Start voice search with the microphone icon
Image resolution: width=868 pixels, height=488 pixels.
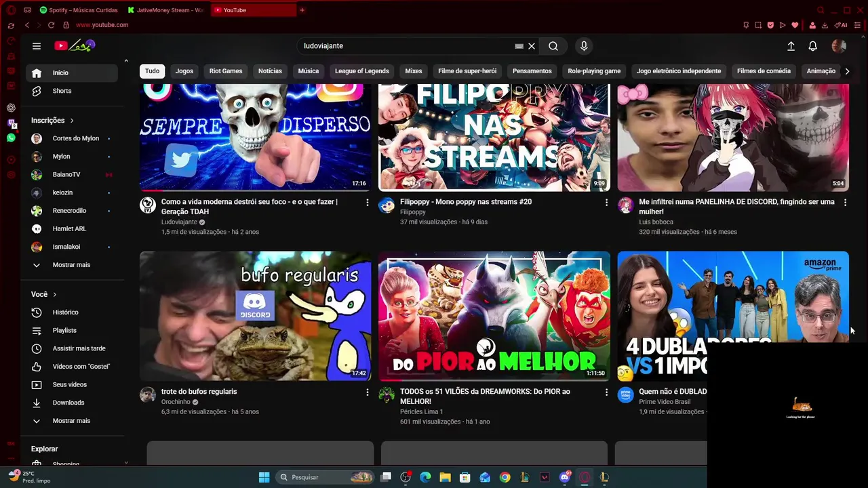tap(584, 46)
